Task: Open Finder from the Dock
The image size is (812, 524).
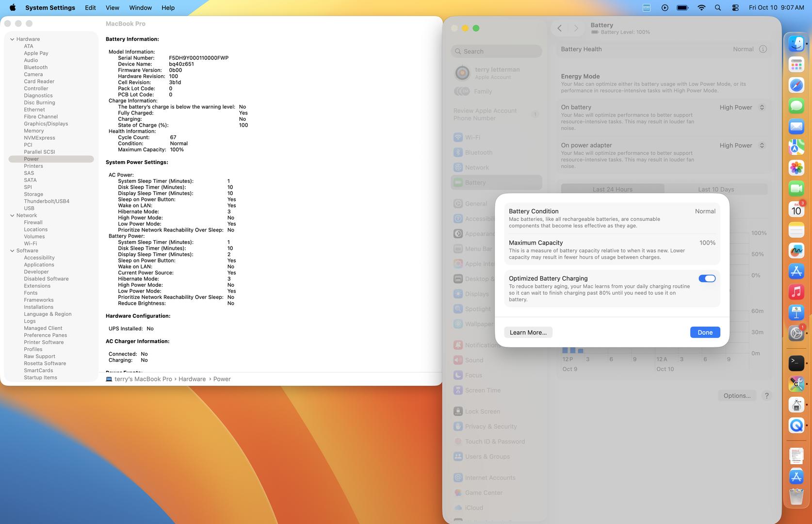Action: pos(796,44)
